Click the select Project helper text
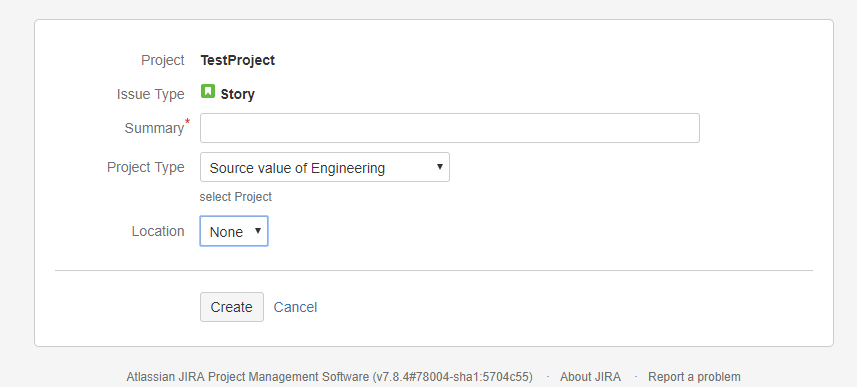Viewport: 857px width, 387px height. tap(236, 197)
